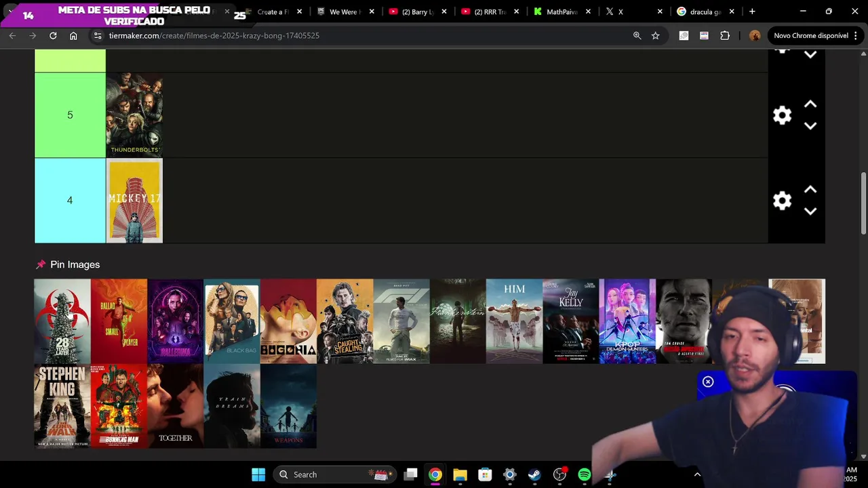Select The Running Man poster
The image size is (868, 488).
tap(119, 406)
